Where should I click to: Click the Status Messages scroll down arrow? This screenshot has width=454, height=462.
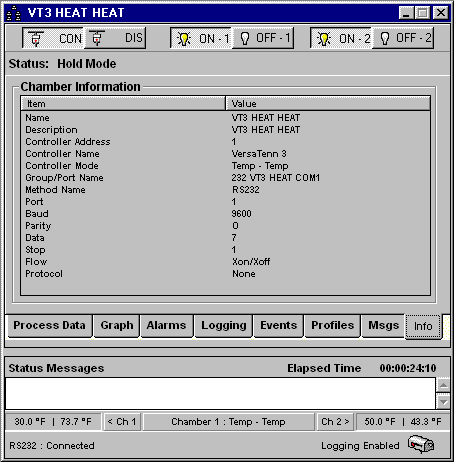(x=443, y=401)
